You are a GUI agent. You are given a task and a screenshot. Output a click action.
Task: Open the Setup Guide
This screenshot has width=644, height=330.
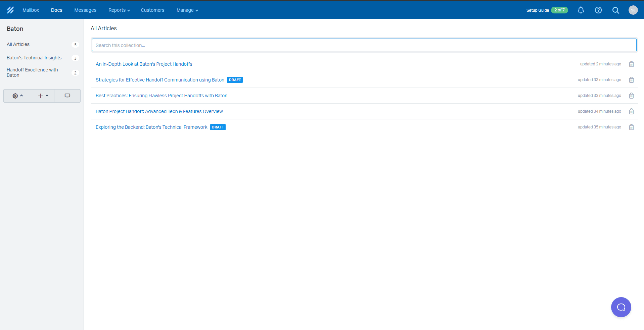coord(538,10)
